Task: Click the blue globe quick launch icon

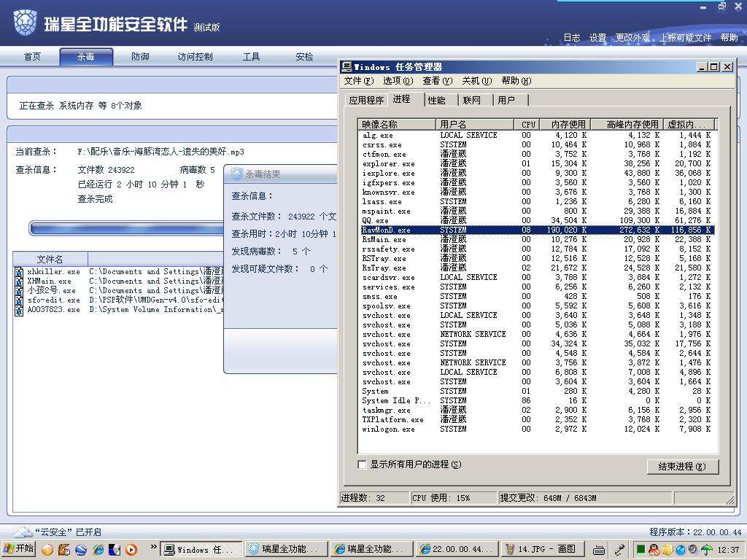Action: (81, 550)
